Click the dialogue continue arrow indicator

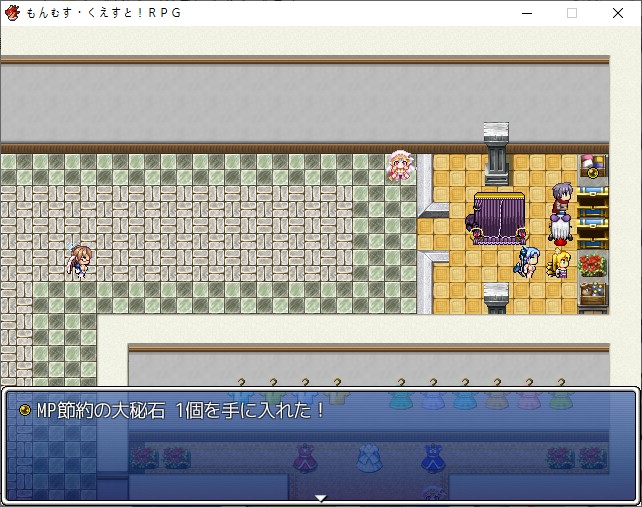pyautogui.click(x=321, y=498)
